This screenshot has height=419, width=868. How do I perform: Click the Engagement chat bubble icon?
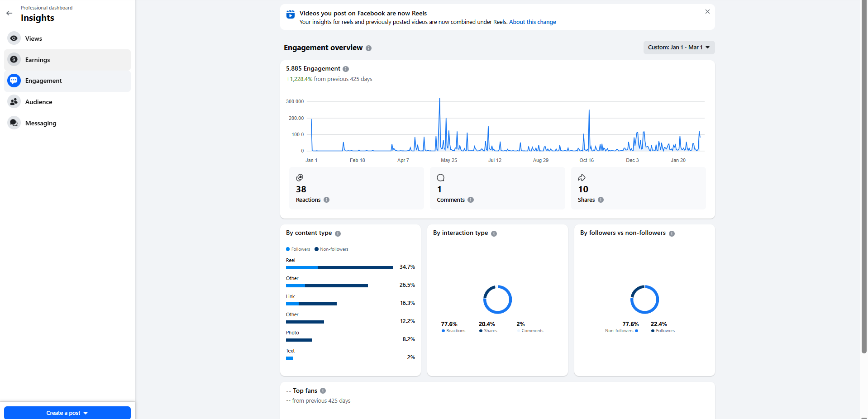14,81
